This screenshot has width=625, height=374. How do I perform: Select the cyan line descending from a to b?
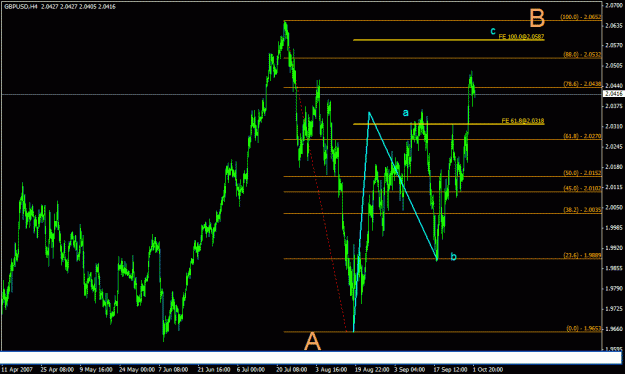click(x=403, y=187)
